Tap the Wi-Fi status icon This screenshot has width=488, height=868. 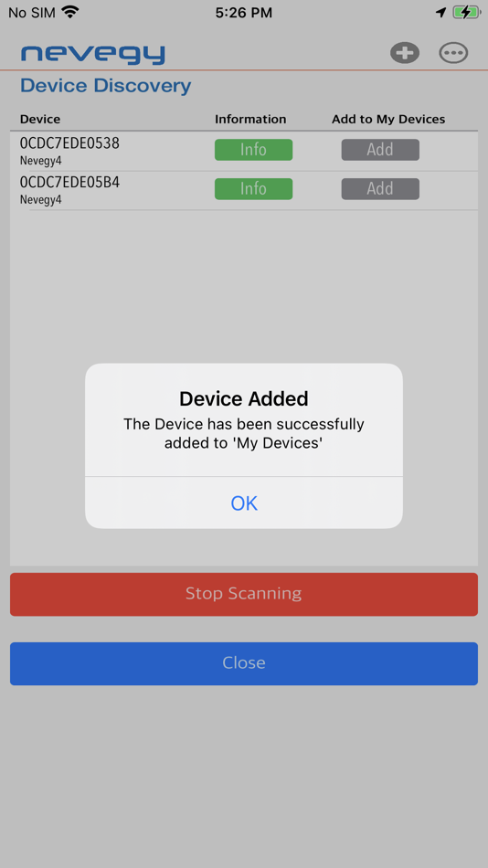(70, 12)
